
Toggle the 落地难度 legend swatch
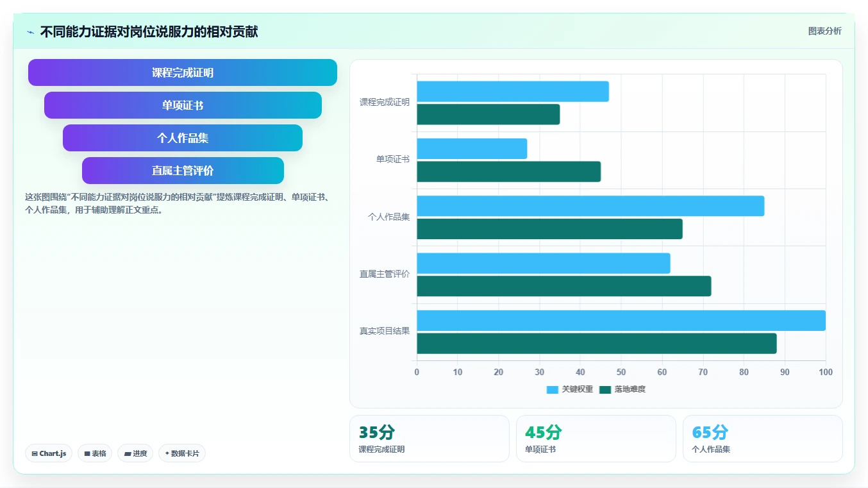(605, 389)
